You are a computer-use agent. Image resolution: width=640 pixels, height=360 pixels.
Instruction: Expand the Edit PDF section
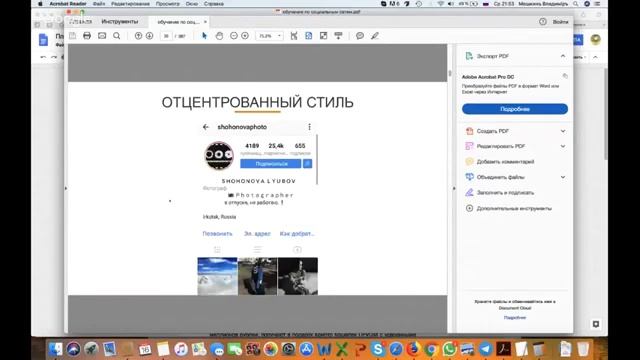tap(563, 146)
